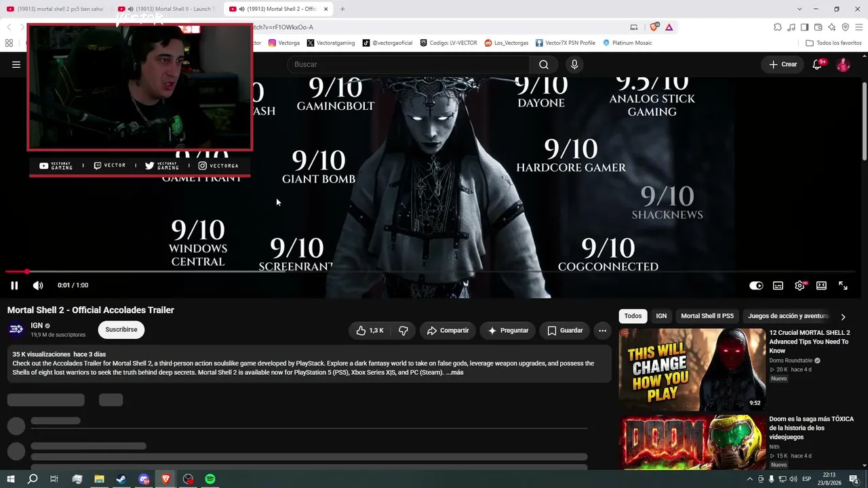Open video player settings gear
The height and width of the screenshot is (488, 868).
(x=800, y=285)
